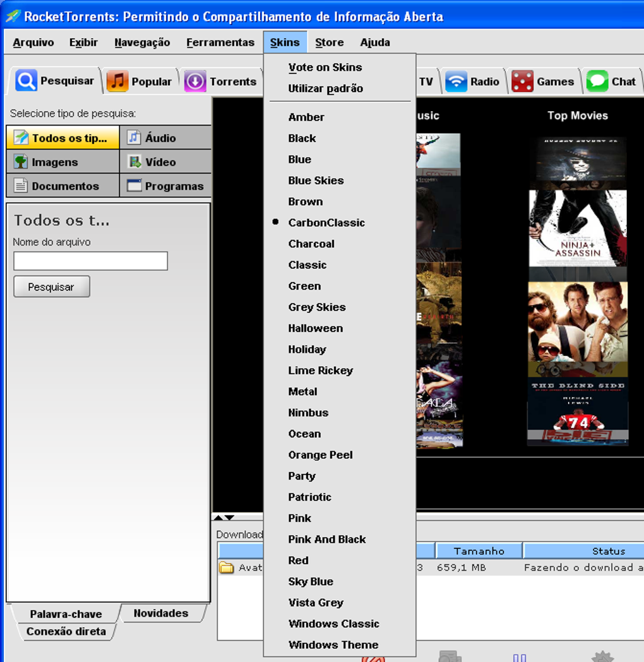Select the Blue Skies skin
The image size is (644, 662).
pyautogui.click(x=340, y=180)
